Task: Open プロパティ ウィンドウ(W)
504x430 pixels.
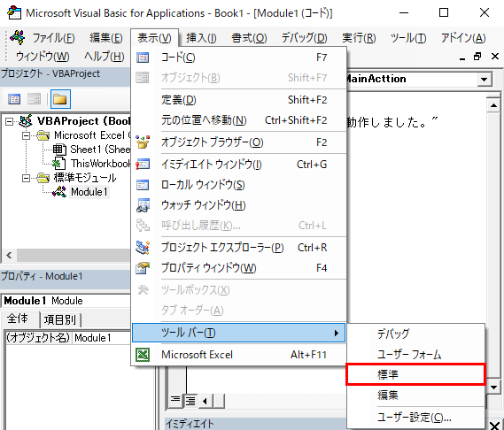Action: [238, 268]
